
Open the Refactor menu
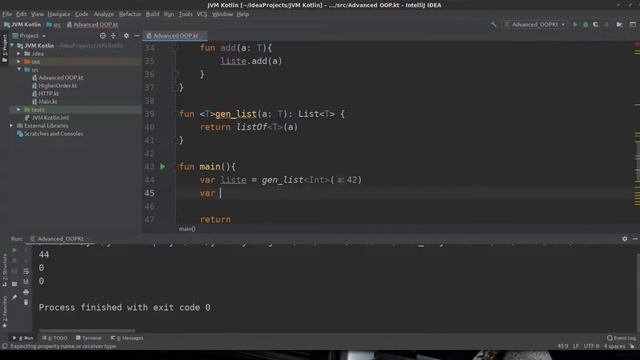point(130,14)
